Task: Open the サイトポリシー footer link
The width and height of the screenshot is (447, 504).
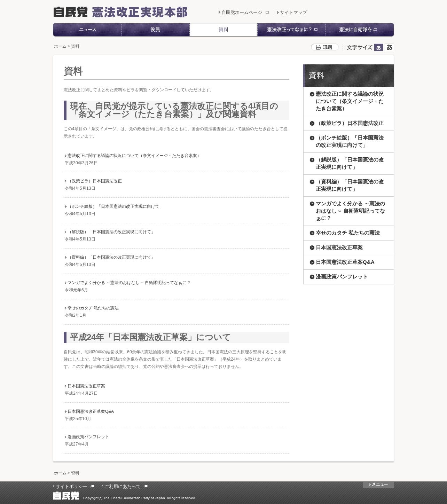Action: pyautogui.click(x=71, y=487)
